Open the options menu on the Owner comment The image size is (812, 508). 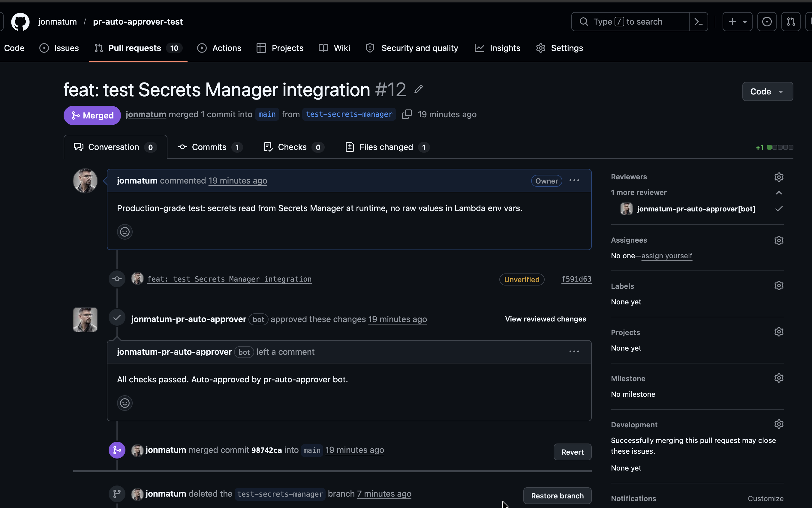(574, 181)
